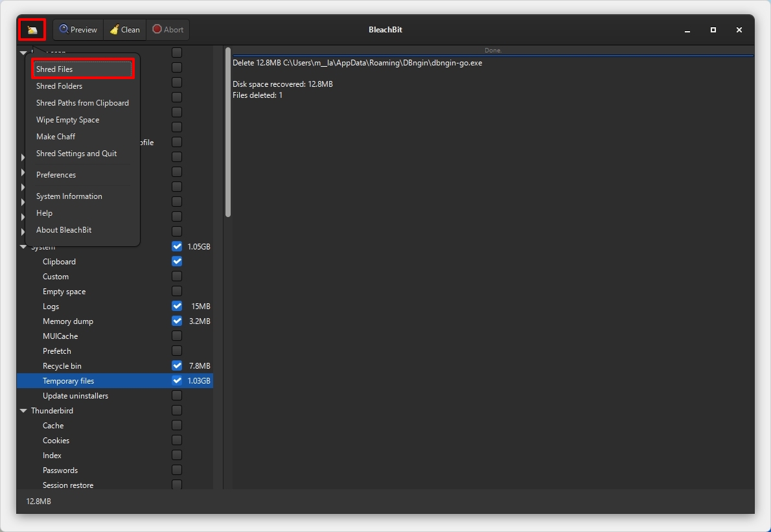
Task: Click the Abort toolbar button
Action: tap(168, 30)
